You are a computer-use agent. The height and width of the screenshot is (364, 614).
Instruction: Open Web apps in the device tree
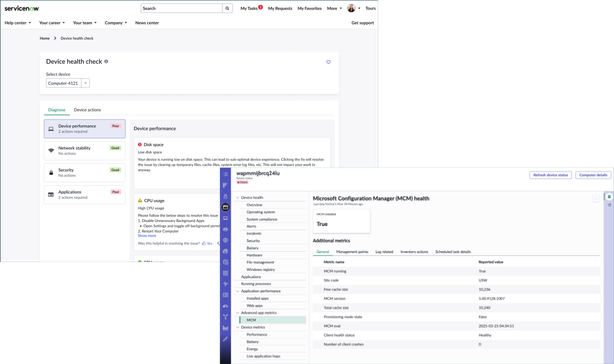(x=255, y=305)
